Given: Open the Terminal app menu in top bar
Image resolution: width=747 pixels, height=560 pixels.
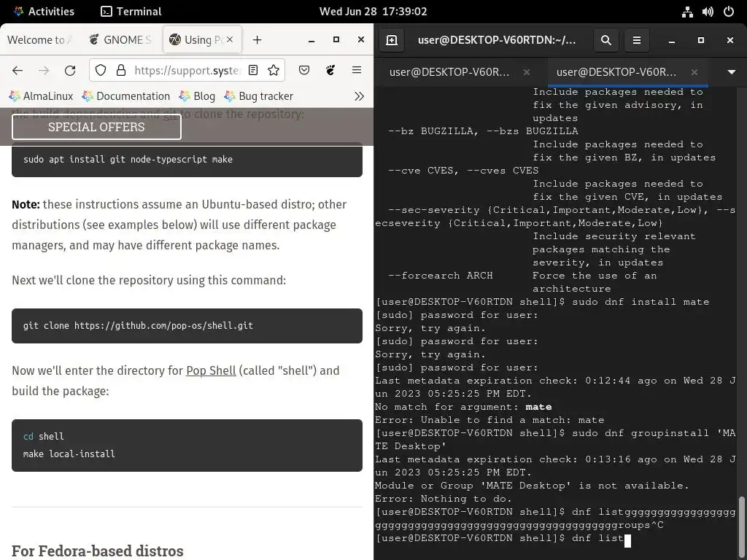Looking at the screenshot, I should coord(131,12).
